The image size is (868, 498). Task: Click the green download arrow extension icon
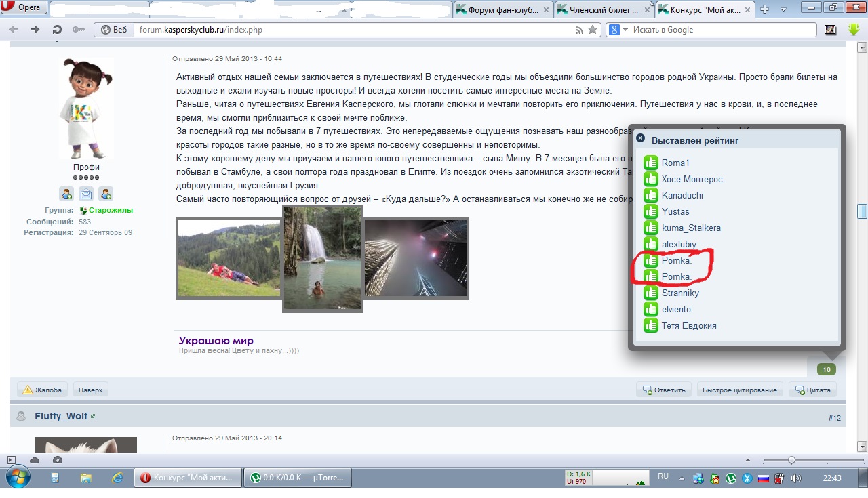854,30
